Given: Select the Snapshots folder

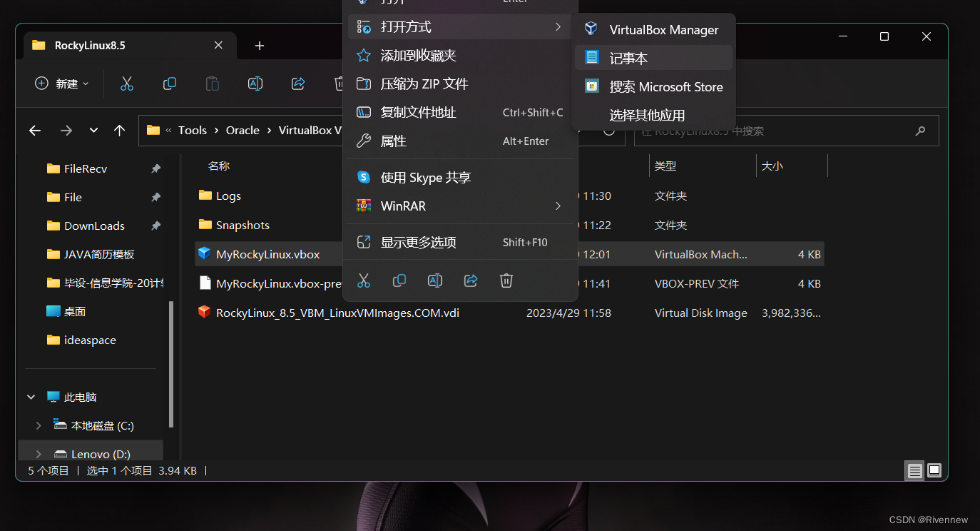Looking at the screenshot, I should pyautogui.click(x=243, y=225).
